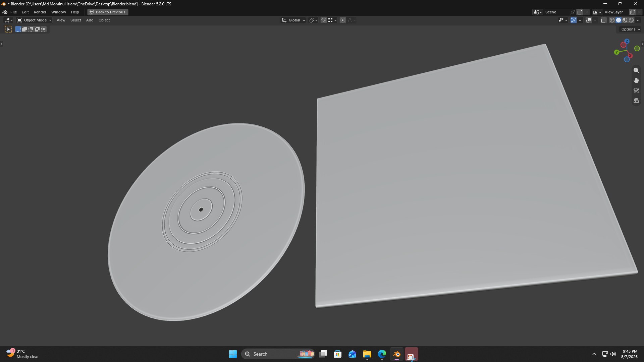Expand the snapping options dropdown

332,20
